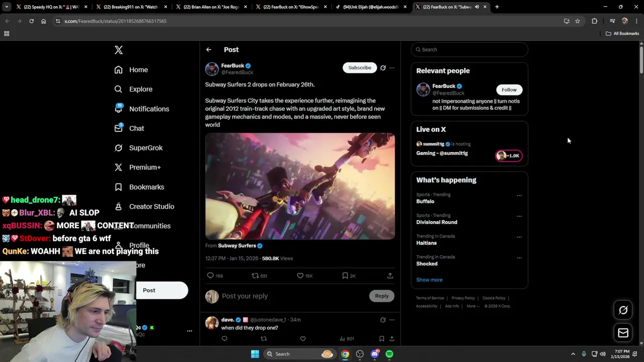Open Creator Studio icon in sidebar
Viewport: 644px width, 362px height.
118,206
